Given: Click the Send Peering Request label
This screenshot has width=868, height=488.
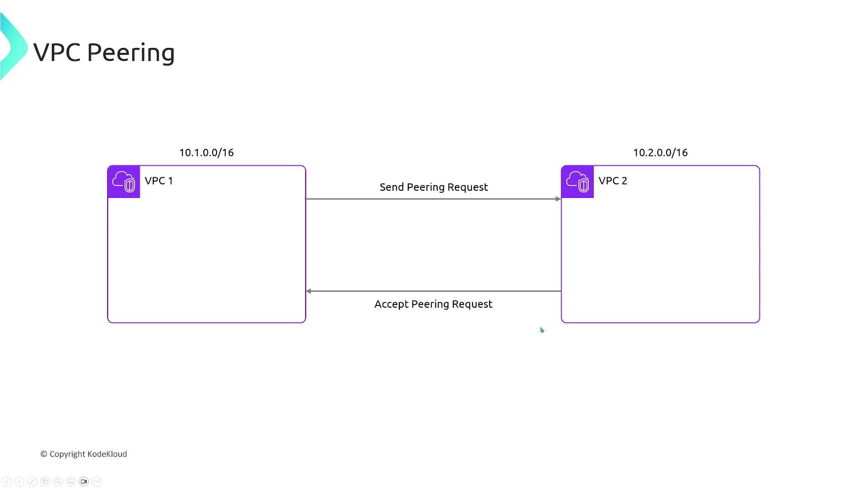Looking at the screenshot, I should click(x=434, y=187).
